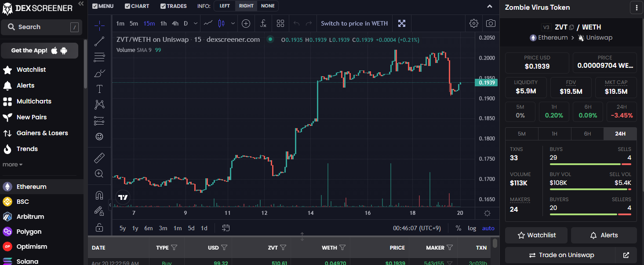Take a chart snapshot with camera icon
The height and width of the screenshot is (265, 644).
pyautogui.click(x=491, y=23)
